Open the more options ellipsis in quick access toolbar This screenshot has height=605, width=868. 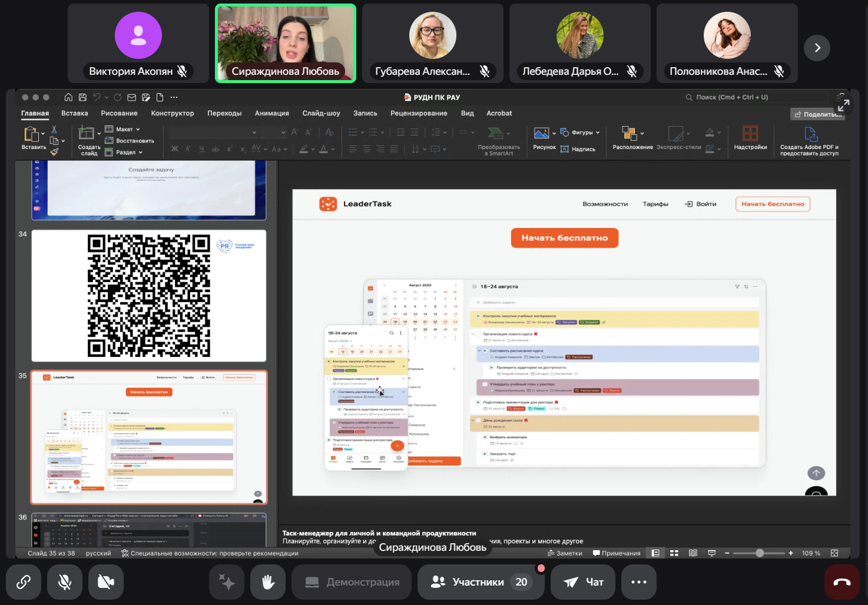[x=174, y=97]
